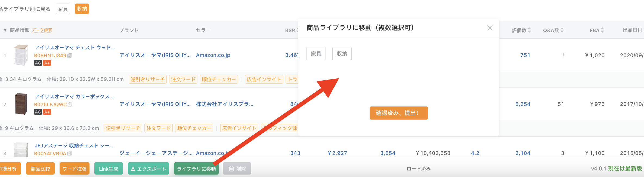Click brand ジェーイージェーアステージ in row 3
644x177 pixels.
tap(156, 153)
